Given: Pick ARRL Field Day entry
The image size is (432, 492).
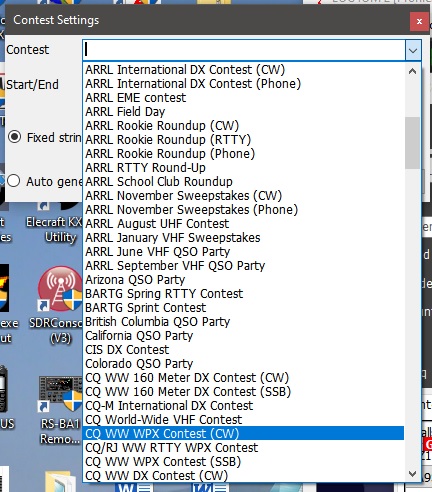Looking at the screenshot, I should click(243, 112).
